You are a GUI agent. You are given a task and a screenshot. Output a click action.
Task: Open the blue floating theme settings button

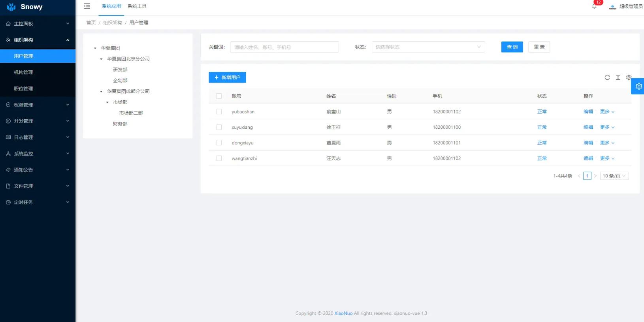(638, 86)
